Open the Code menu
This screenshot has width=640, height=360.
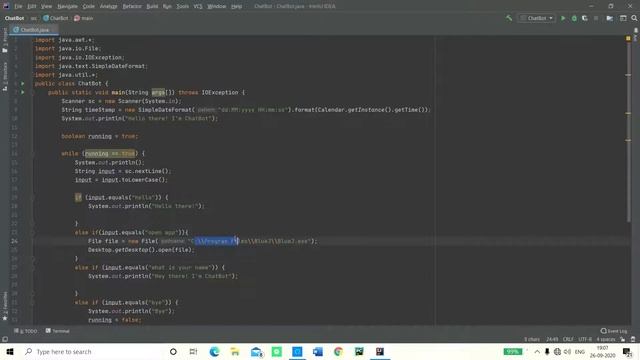89,6
